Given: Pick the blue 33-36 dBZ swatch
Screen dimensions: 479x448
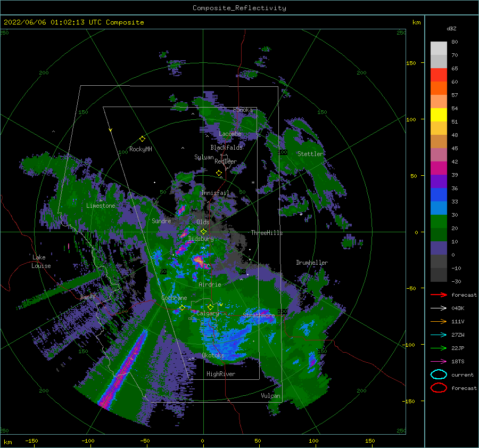Looking at the screenshot, I should [439, 195].
